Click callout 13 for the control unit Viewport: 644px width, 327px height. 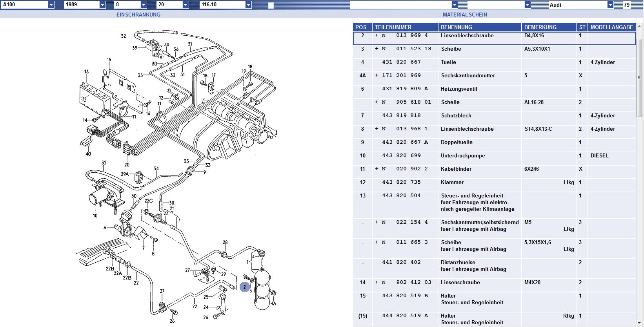coord(86,72)
